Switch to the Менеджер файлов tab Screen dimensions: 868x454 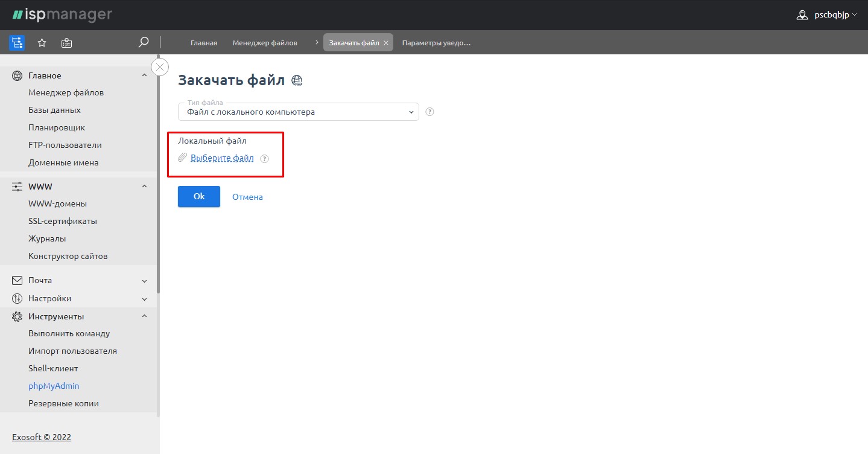click(265, 43)
